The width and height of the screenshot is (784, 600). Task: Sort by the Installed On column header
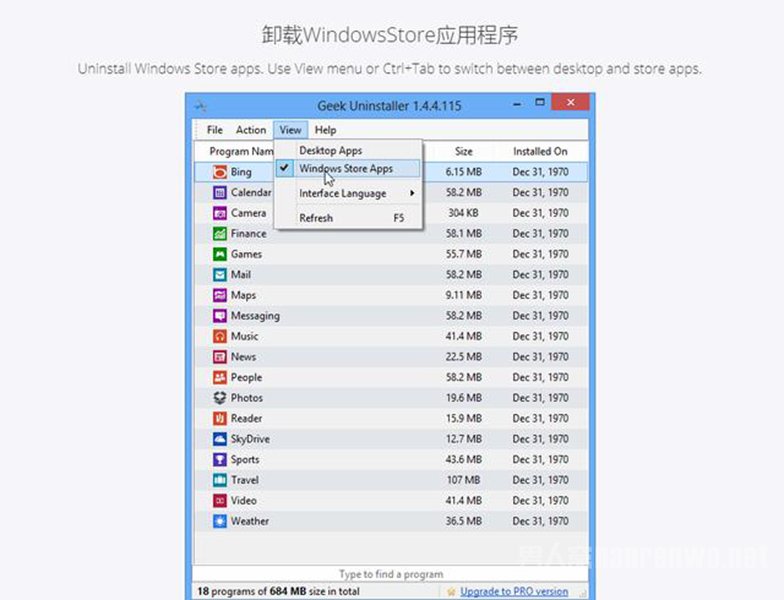[x=540, y=152]
